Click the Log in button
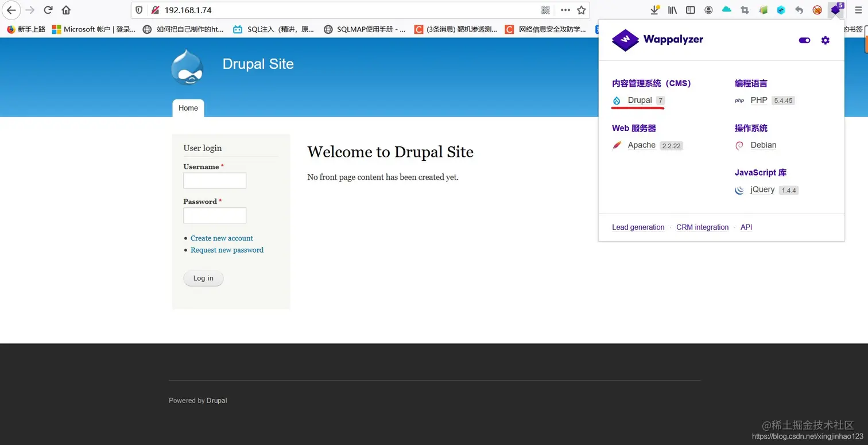Image resolution: width=868 pixels, height=445 pixels. 203,278
